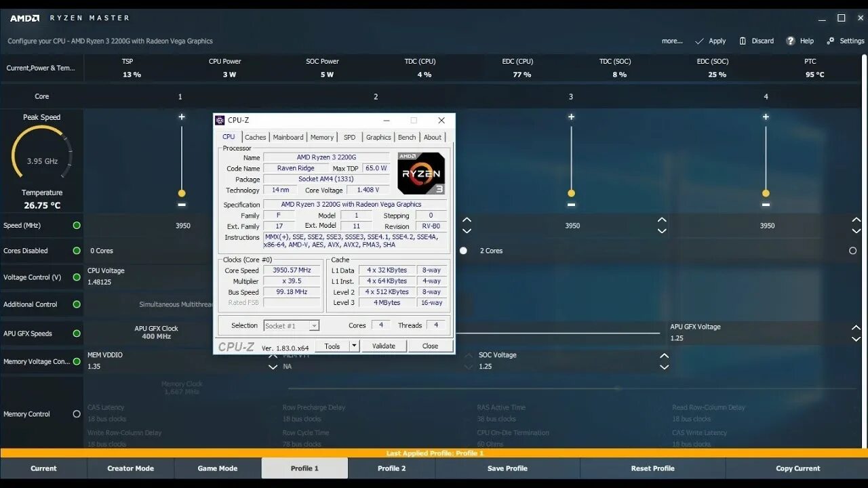Open Settings with the gear icon
Viewport: 868px width, 488px height.
coord(831,41)
